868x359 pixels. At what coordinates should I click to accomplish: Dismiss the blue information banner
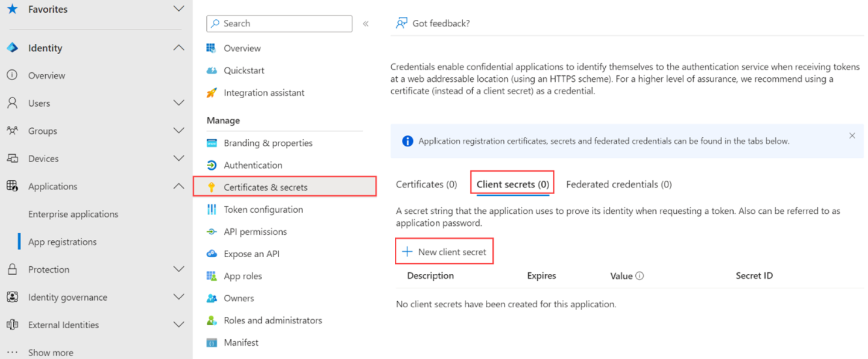pyautogui.click(x=852, y=136)
